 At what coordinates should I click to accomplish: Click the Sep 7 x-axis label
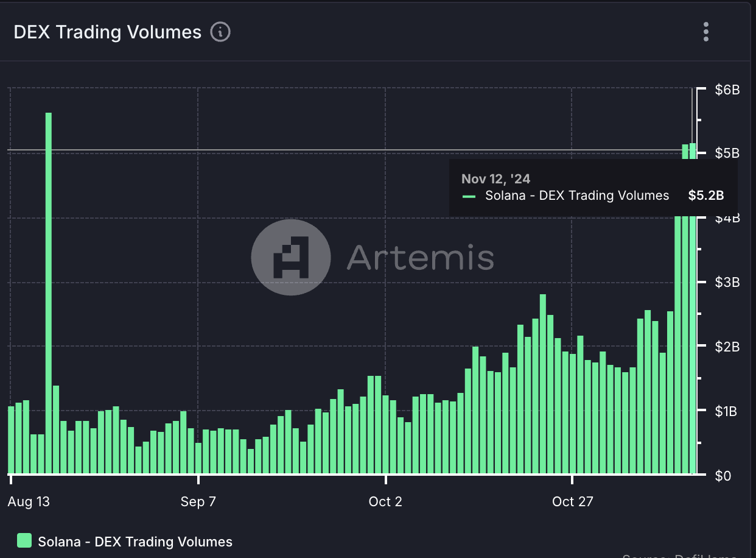coord(198,502)
